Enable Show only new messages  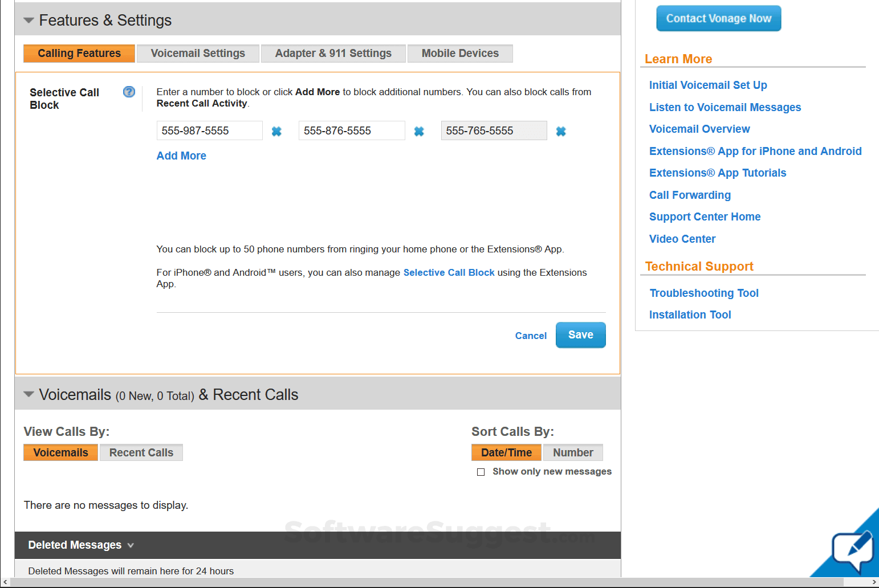click(481, 472)
